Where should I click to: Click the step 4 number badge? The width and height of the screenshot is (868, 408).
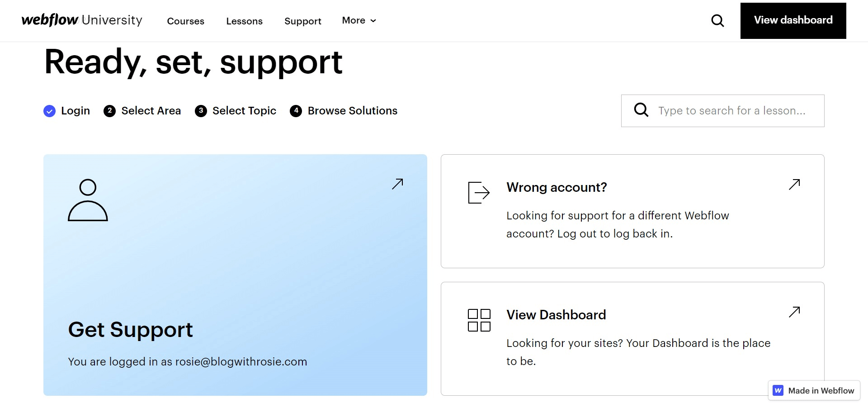(x=296, y=111)
